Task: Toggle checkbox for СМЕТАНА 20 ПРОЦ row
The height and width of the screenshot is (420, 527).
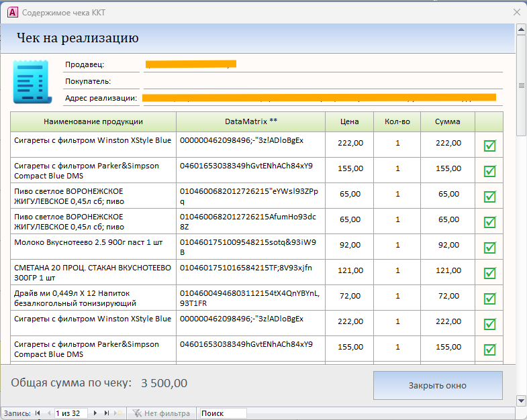Action: pyautogui.click(x=489, y=273)
